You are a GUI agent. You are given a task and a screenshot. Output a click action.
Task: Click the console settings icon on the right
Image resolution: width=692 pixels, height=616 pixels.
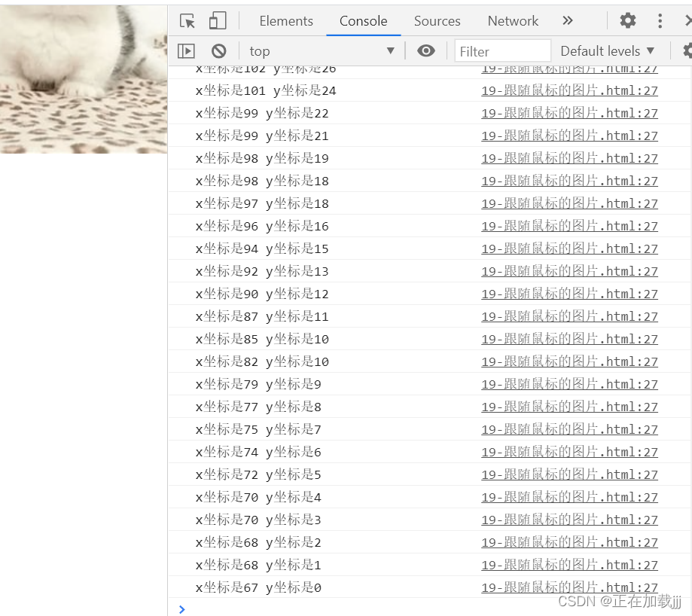point(686,50)
